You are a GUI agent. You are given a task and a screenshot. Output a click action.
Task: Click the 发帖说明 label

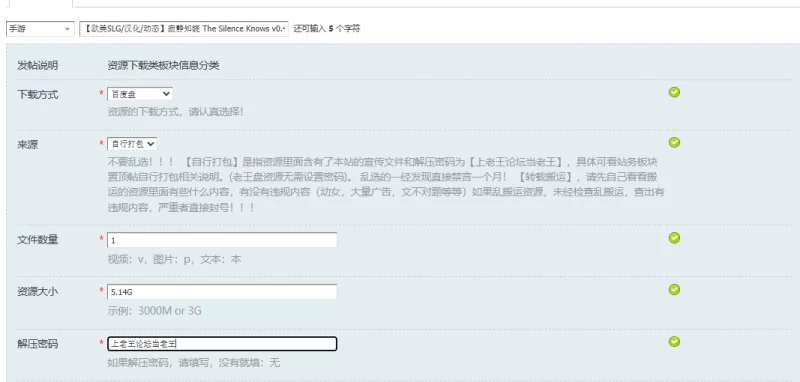pyautogui.click(x=38, y=65)
